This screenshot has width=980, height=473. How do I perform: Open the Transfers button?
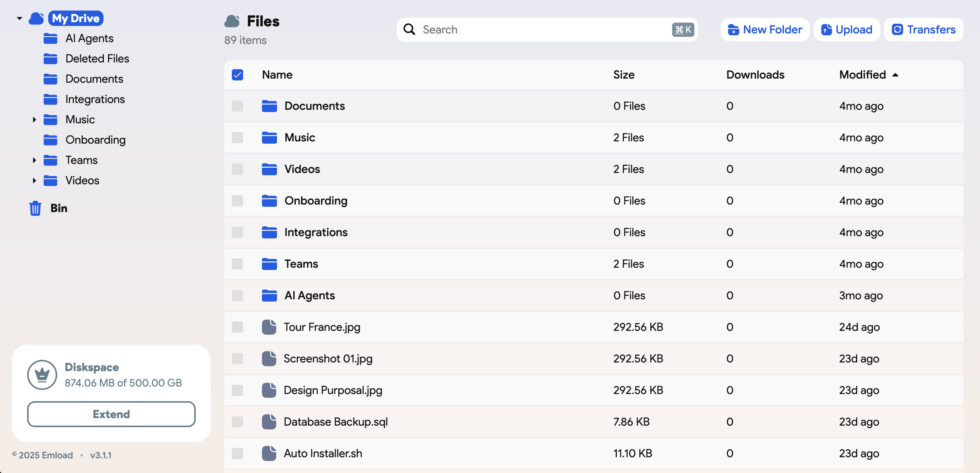(x=923, y=30)
